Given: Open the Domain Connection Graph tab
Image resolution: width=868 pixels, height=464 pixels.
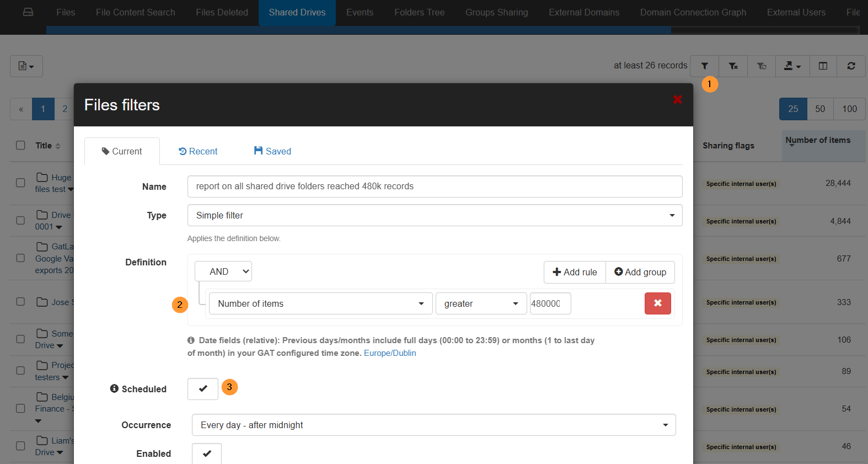Looking at the screenshot, I should pos(693,12).
